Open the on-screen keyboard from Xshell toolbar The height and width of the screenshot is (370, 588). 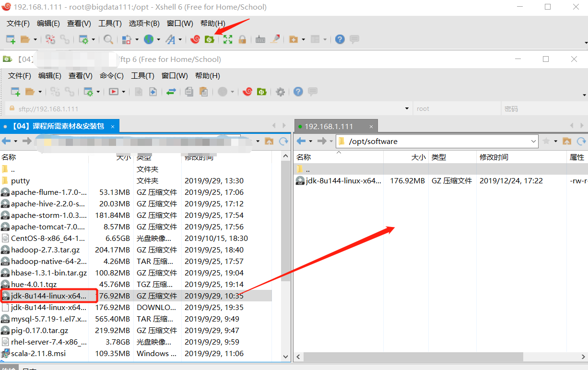tap(259, 39)
